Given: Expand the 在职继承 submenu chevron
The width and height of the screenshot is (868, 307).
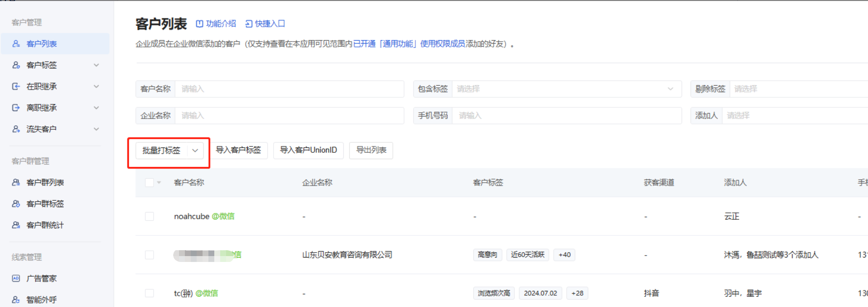Looking at the screenshot, I should [96, 86].
